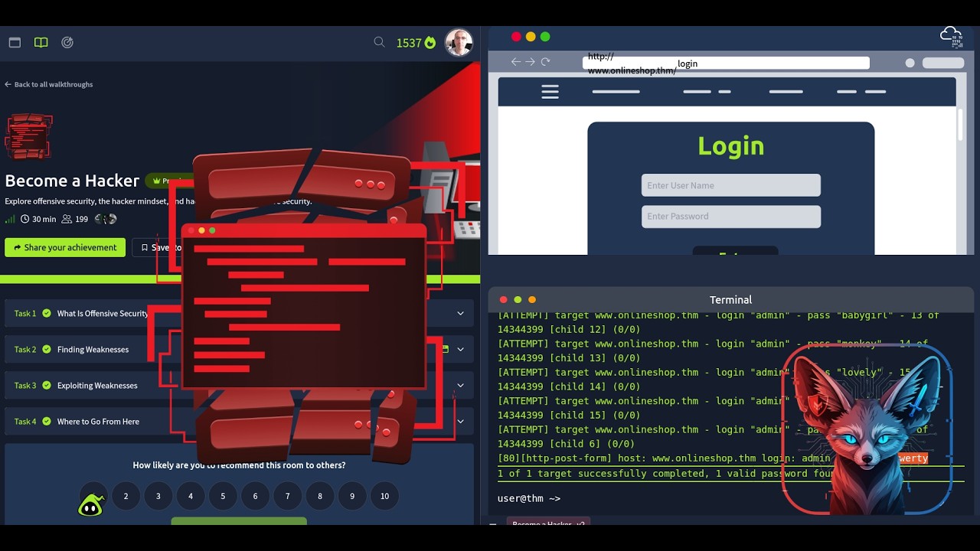Open the Learn book icon

coord(41,43)
